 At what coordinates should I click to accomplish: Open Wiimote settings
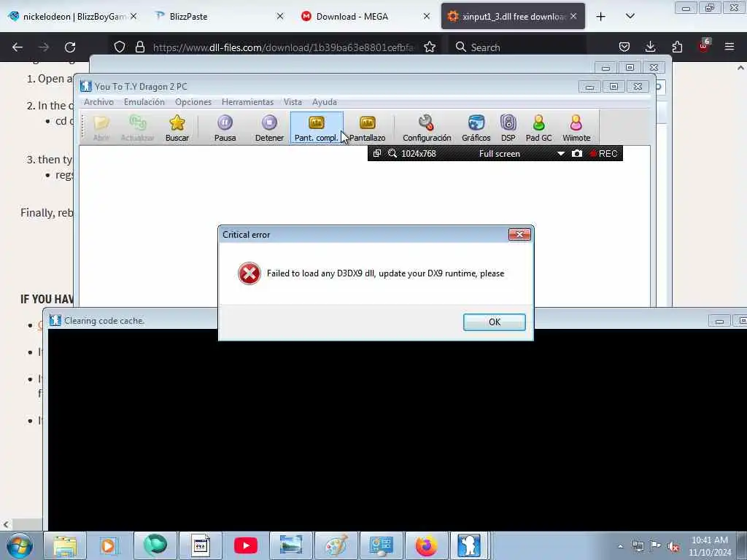(x=576, y=128)
